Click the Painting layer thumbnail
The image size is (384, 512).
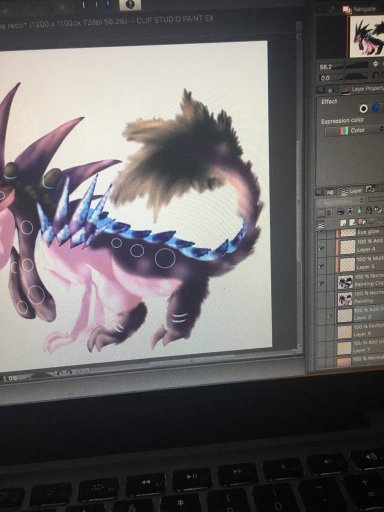345,298
